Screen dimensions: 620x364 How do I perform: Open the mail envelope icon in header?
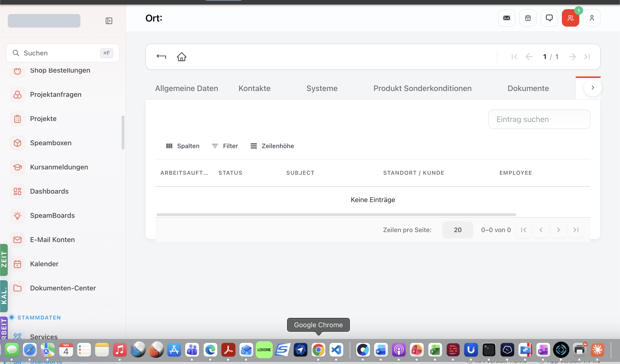point(506,18)
